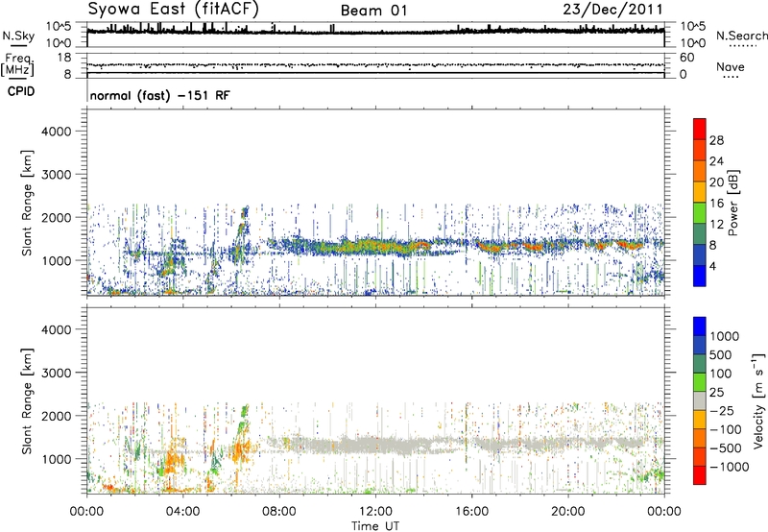Click the 'Beam 01' label
Image resolution: width=768 pixels, height=532 pixels.
tap(373, 11)
